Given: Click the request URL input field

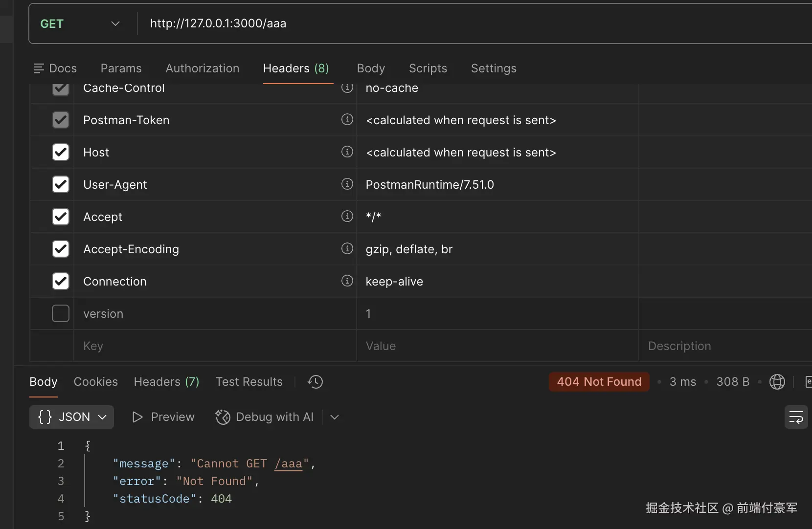Looking at the screenshot, I should pyautogui.click(x=440, y=23).
